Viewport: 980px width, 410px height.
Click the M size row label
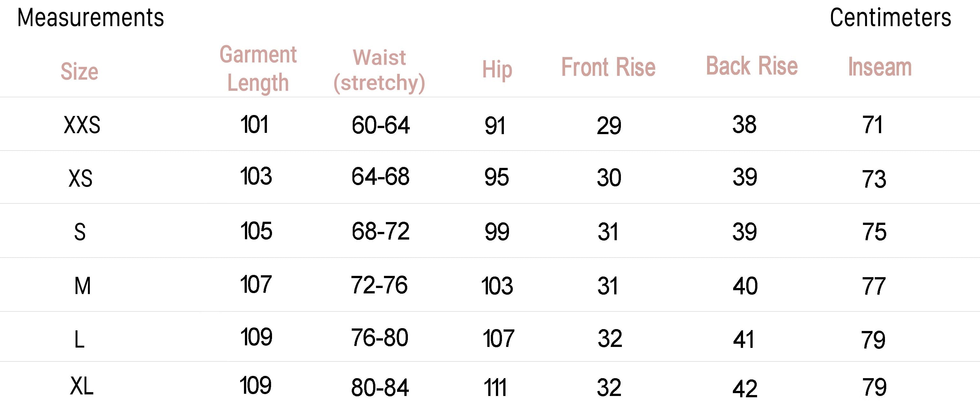(x=83, y=286)
